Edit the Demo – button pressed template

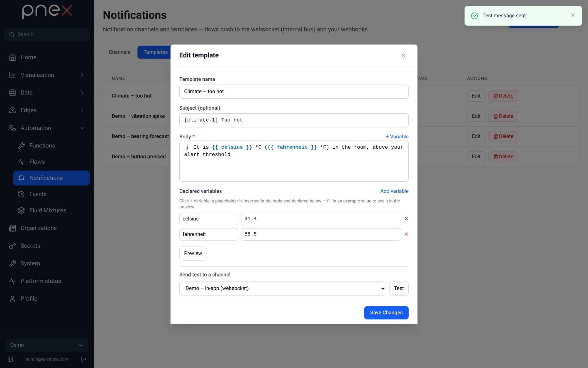pos(476,157)
